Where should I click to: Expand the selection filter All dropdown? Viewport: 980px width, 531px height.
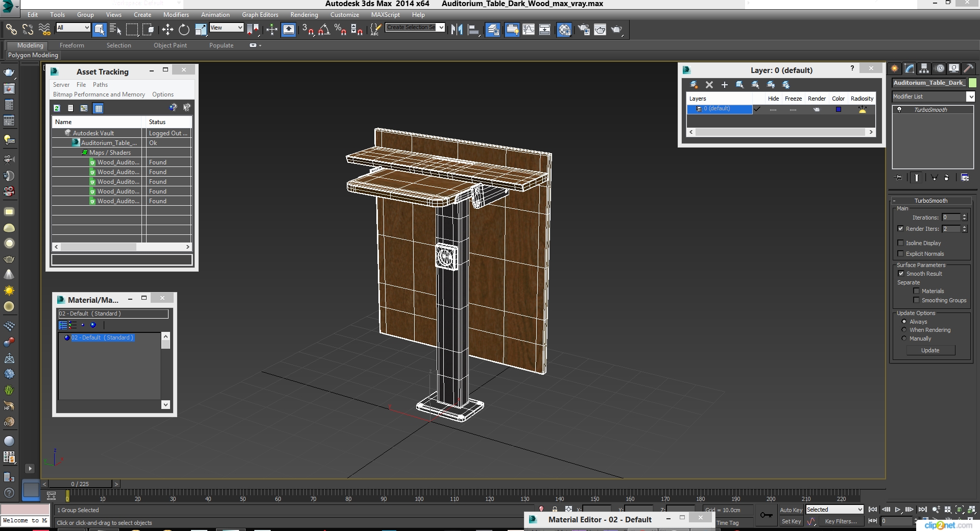coord(86,28)
